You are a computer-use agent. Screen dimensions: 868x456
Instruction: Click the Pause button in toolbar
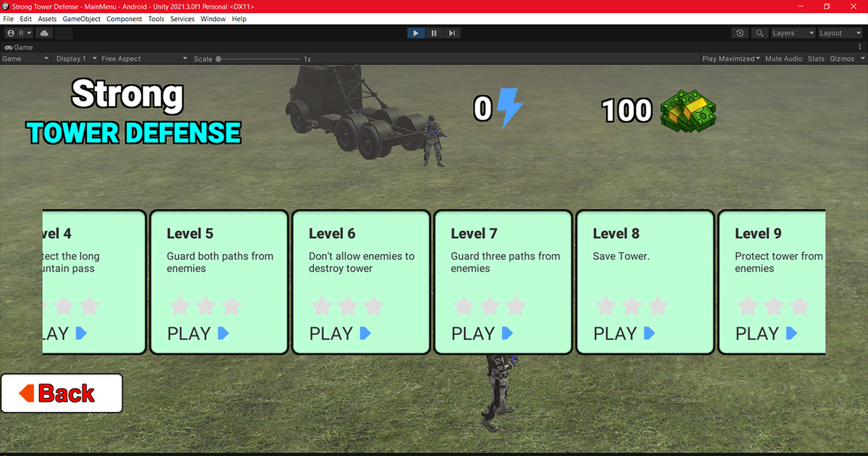tap(434, 33)
